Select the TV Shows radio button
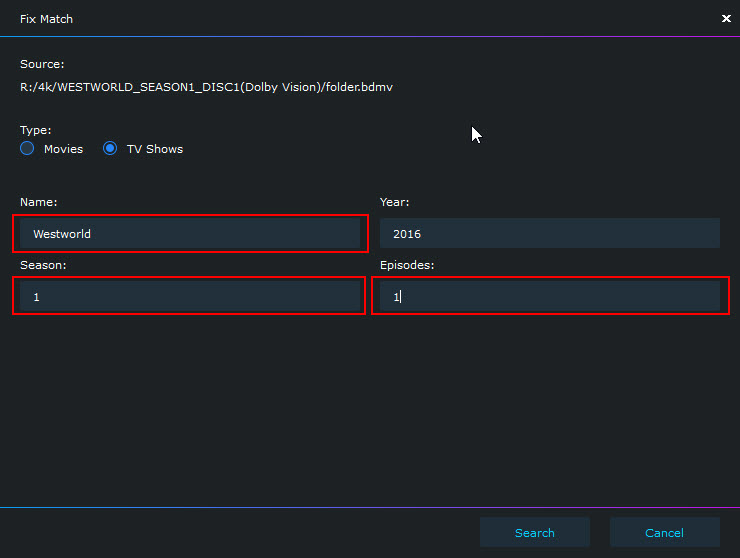Viewport: 740px width, 558px height. coord(110,148)
